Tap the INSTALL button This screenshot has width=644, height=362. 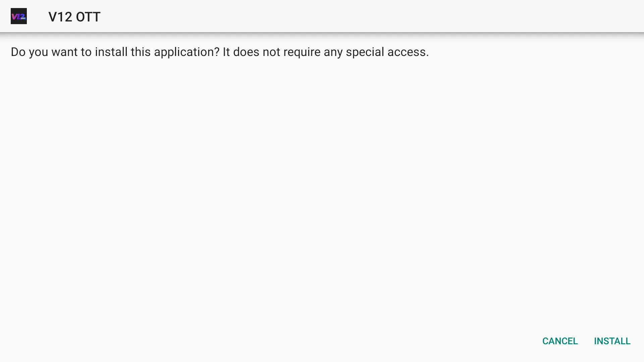[612, 341]
